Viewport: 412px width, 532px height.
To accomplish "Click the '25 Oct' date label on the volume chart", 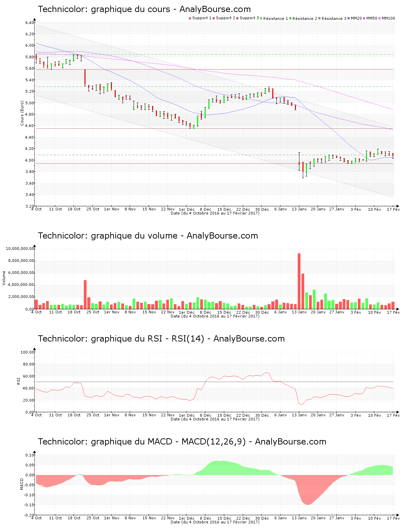I will click(93, 312).
